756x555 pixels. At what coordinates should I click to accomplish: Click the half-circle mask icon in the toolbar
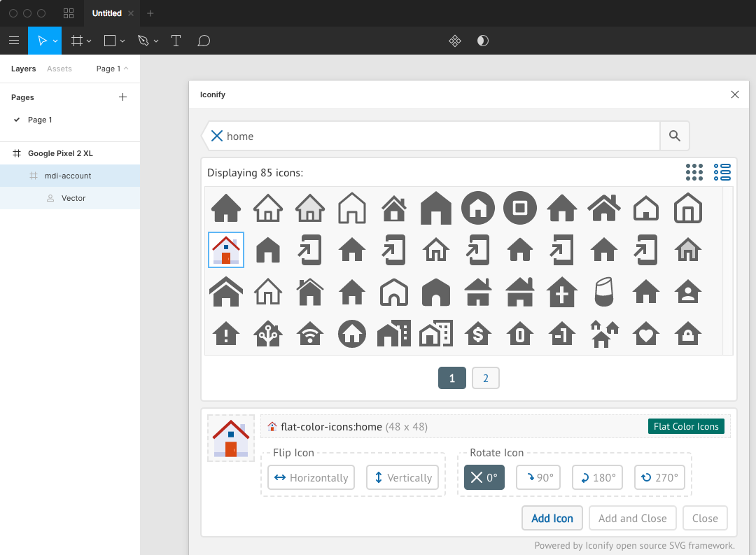(x=482, y=41)
